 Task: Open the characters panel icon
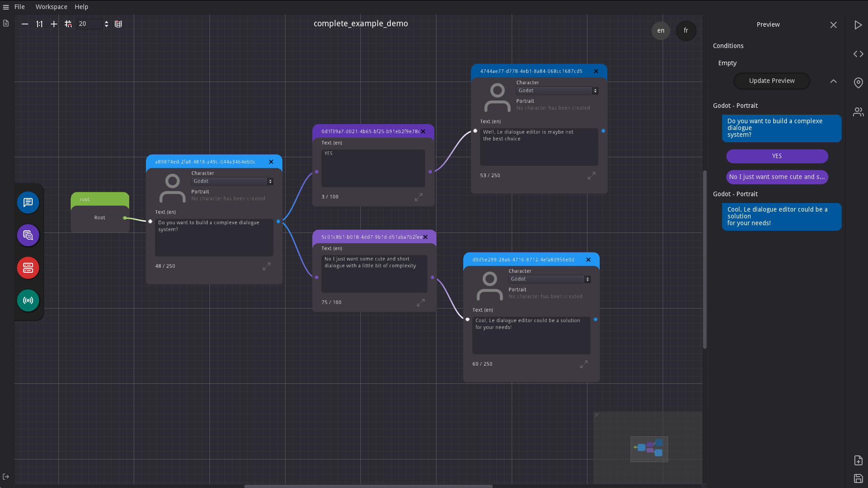tap(858, 112)
